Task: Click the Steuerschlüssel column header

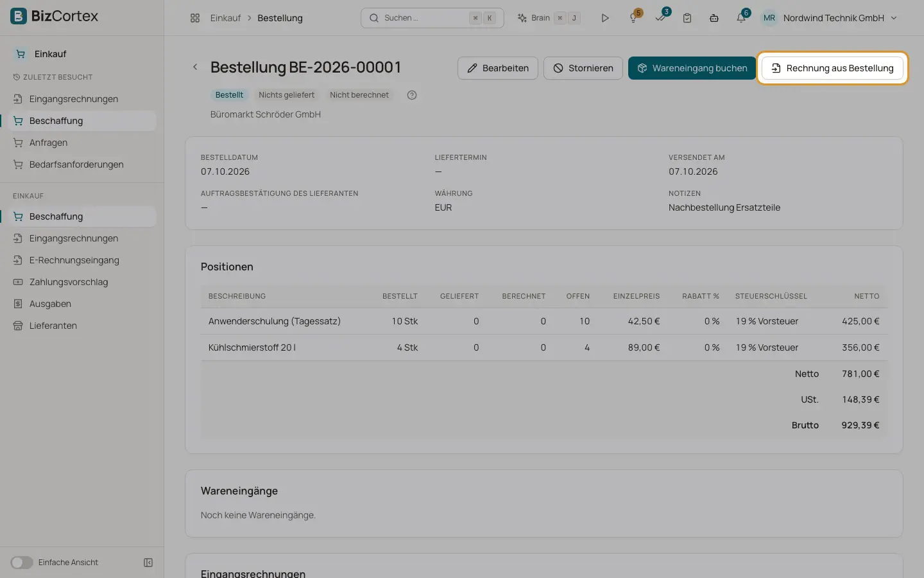Action: pos(771,296)
